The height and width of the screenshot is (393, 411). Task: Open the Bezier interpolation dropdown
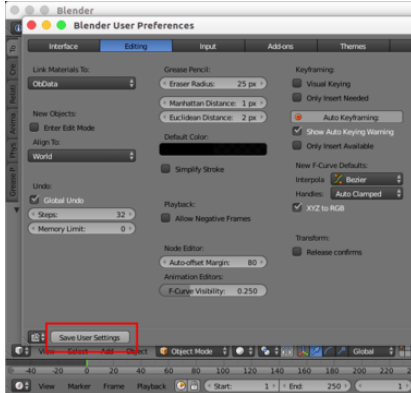[367, 179]
